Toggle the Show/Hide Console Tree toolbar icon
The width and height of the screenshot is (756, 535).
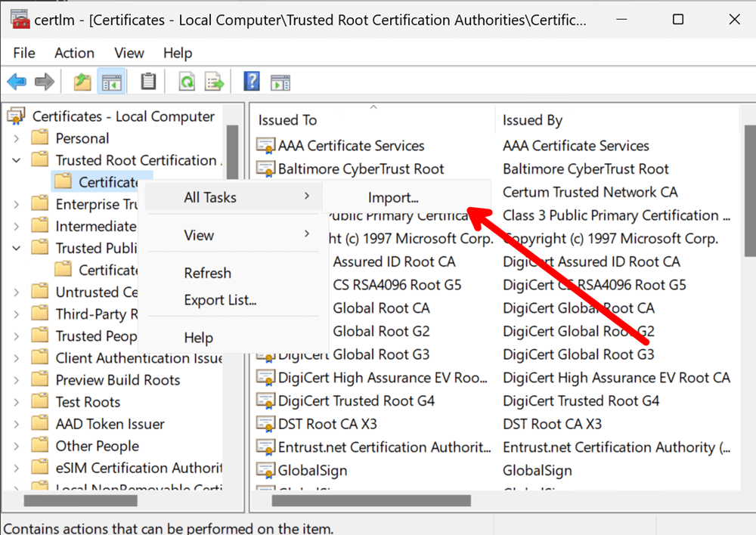111,82
